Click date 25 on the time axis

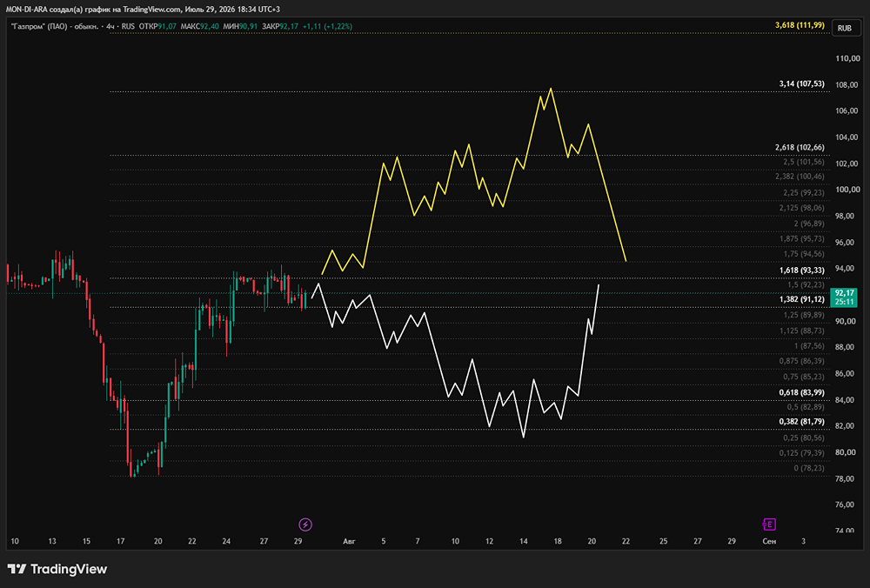click(x=664, y=541)
